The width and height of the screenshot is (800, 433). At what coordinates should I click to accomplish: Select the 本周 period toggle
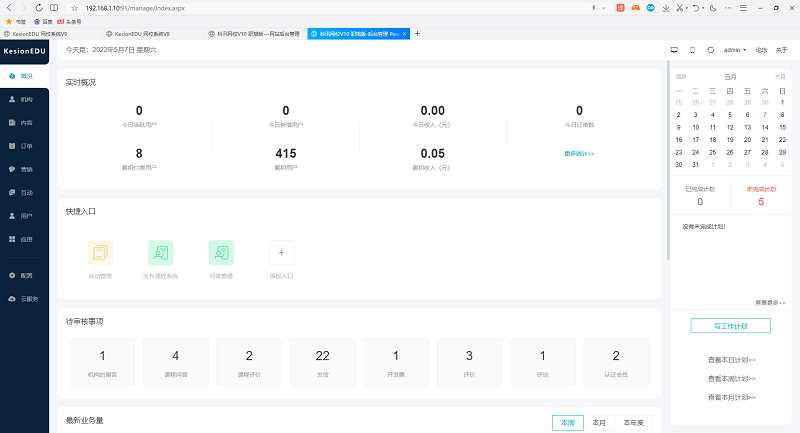pos(568,423)
